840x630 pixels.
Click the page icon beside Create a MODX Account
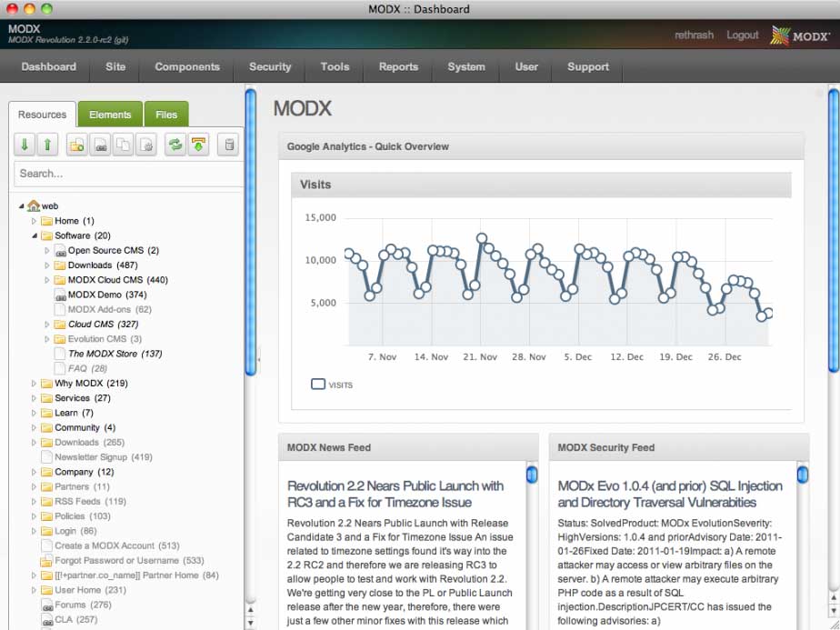point(47,545)
